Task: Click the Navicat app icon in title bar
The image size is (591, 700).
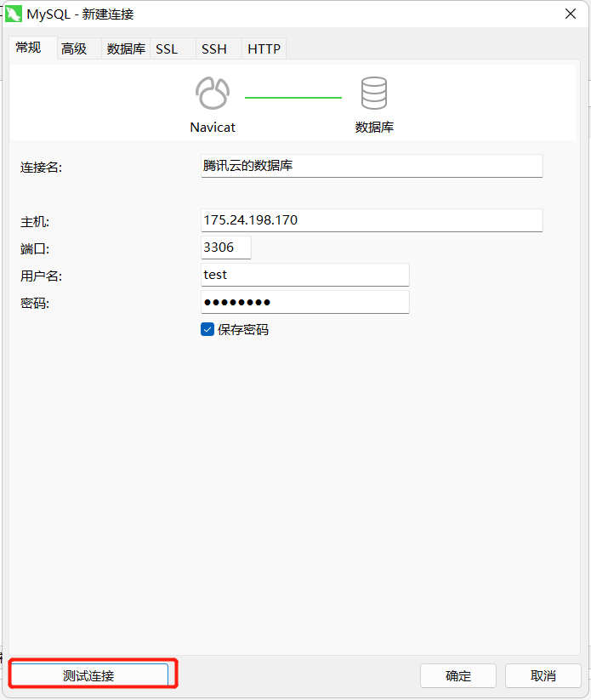Action: [x=14, y=14]
